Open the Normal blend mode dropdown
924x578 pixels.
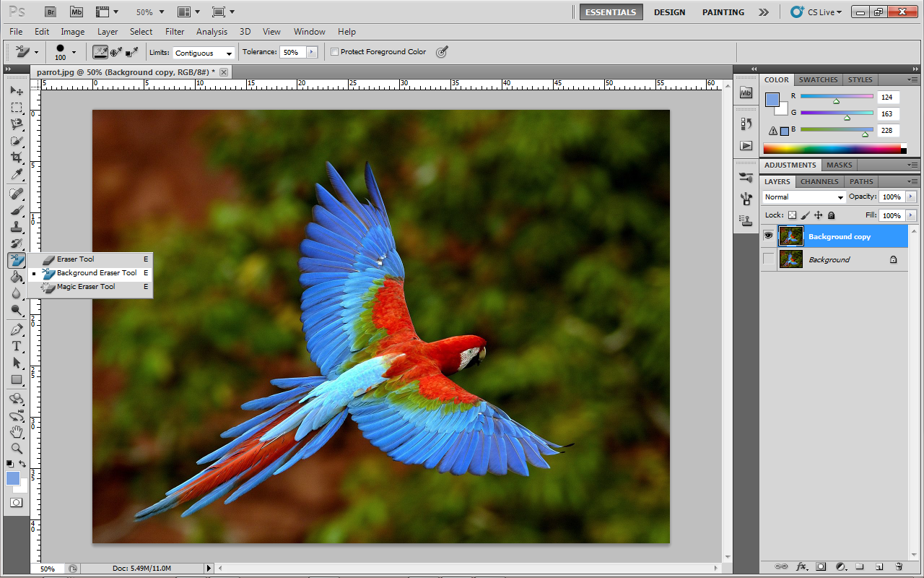[803, 197]
